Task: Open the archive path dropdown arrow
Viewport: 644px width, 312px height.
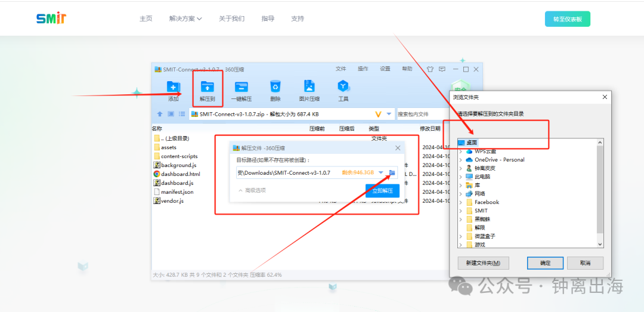Action: point(389,114)
